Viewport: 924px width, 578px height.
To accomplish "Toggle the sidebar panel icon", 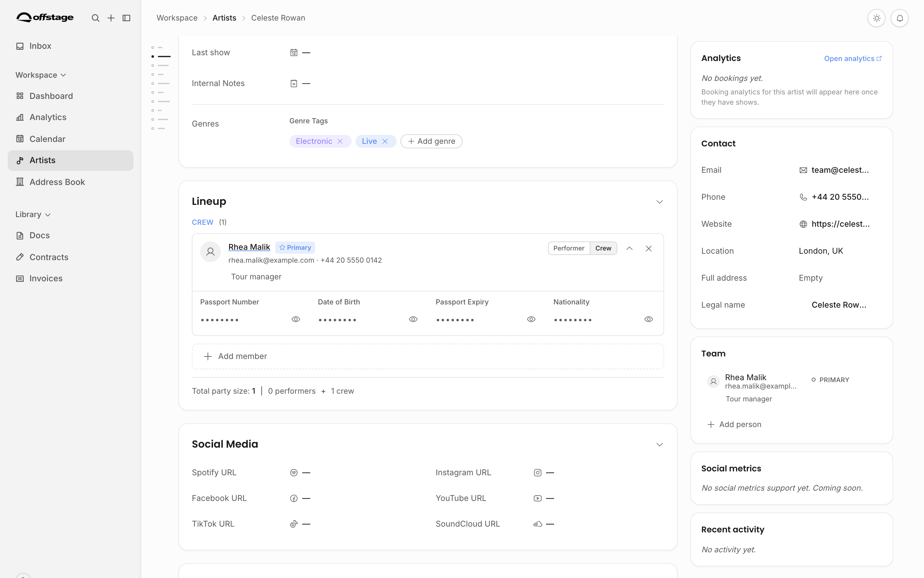I will [x=126, y=18].
